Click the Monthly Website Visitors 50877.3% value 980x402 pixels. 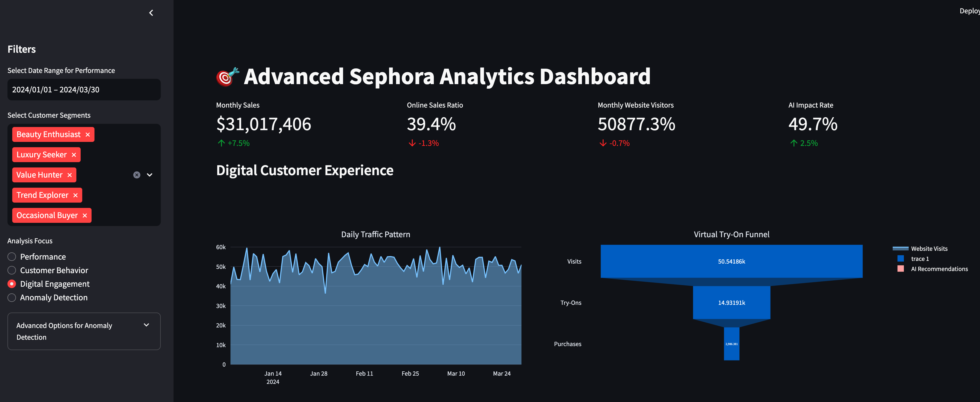tap(636, 124)
